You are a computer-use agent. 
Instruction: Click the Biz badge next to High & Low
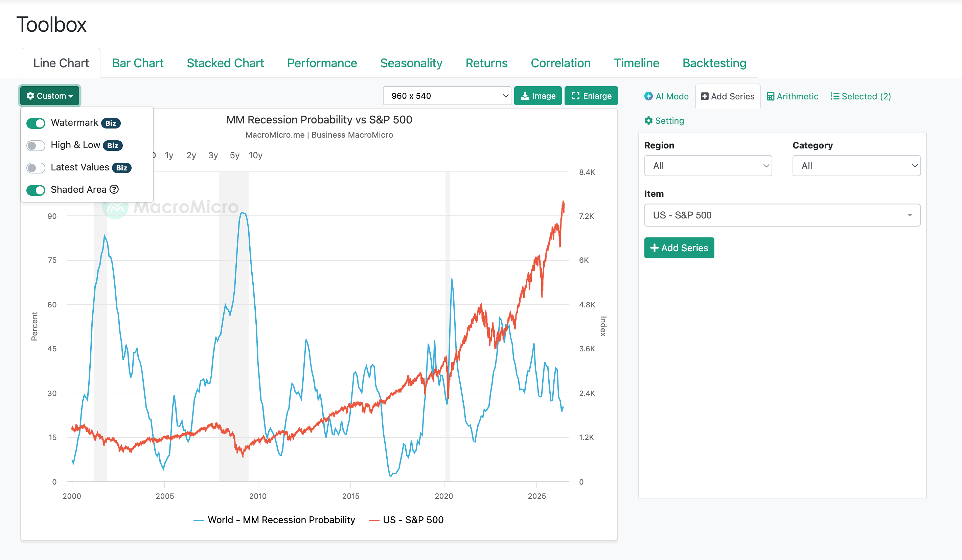coord(113,145)
